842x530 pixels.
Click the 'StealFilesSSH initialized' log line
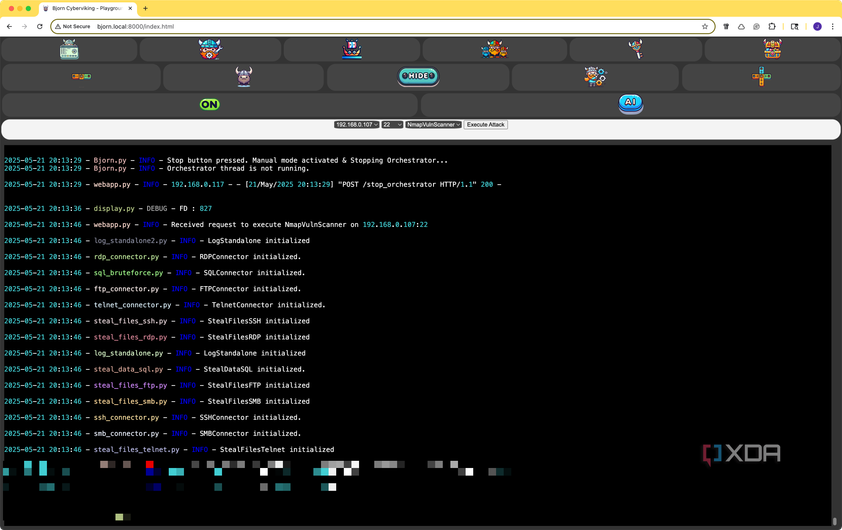157,321
